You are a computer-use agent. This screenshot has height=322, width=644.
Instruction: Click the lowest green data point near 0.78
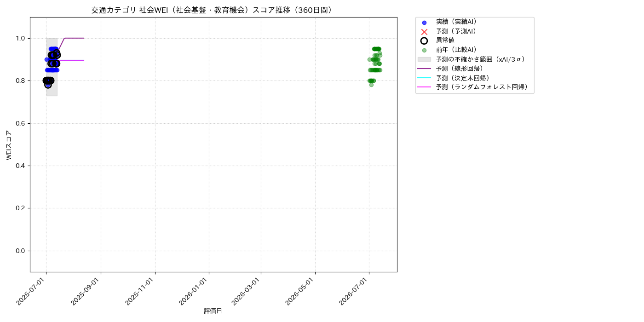371,85
